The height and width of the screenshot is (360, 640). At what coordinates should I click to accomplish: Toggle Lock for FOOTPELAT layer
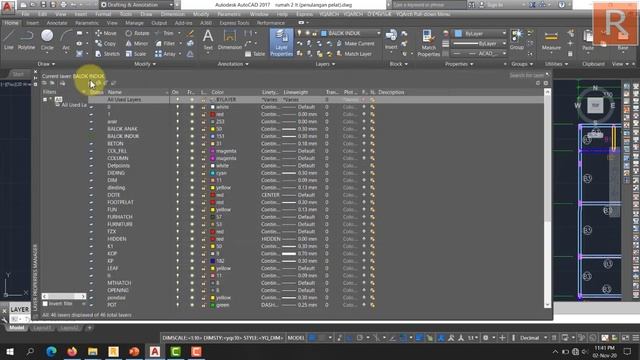point(203,202)
